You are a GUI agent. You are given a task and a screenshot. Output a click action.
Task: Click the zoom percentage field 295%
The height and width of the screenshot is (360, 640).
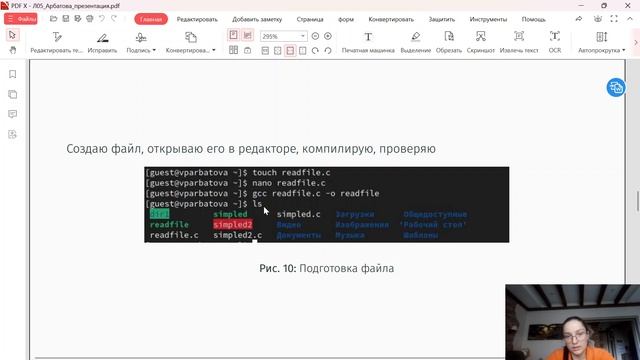(279, 36)
